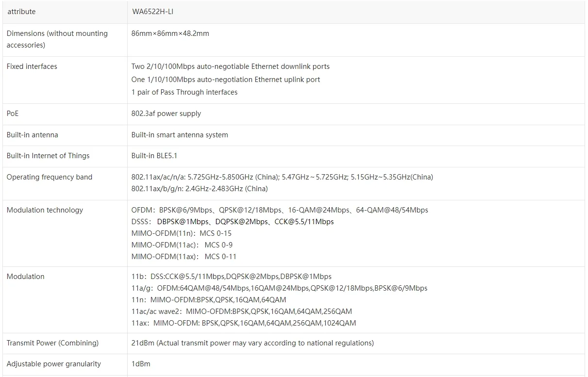Click the "Transmit Power (Combining)" label

tap(52, 343)
